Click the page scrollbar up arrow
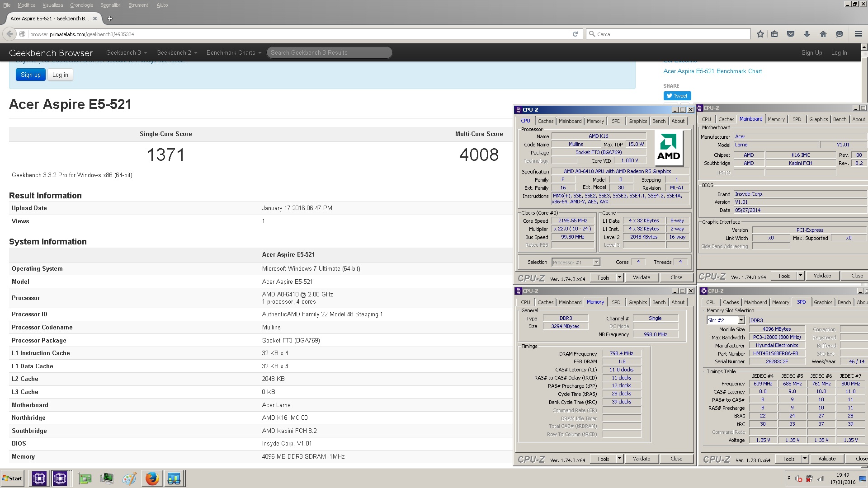Viewport: 868px width, 488px height. point(864,47)
